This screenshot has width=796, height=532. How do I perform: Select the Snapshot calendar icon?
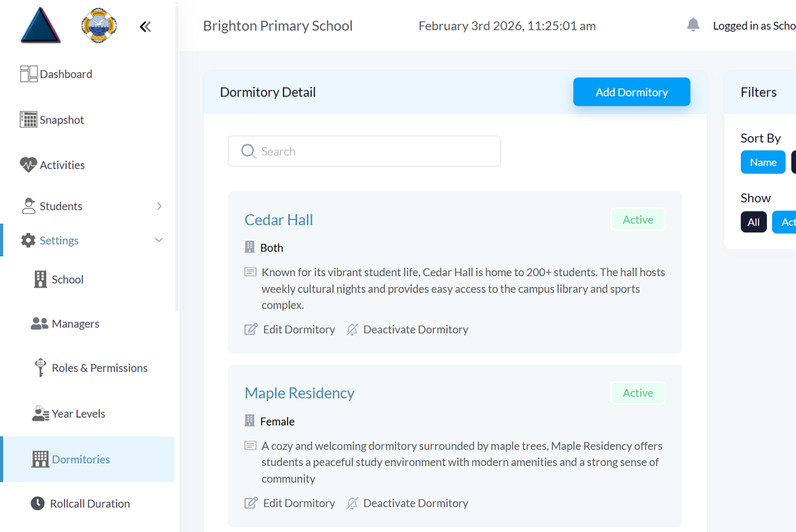[29, 120]
